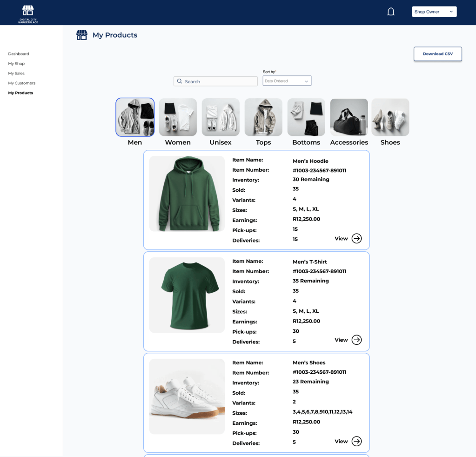Open the Shop Owner dropdown
This screenshot has height=457, width=476.
(x=434, y=12)
